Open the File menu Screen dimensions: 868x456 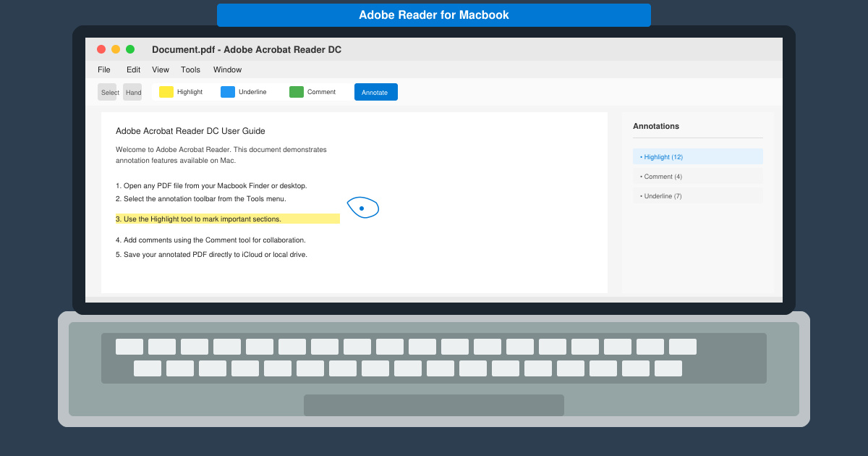pos(104,69)
